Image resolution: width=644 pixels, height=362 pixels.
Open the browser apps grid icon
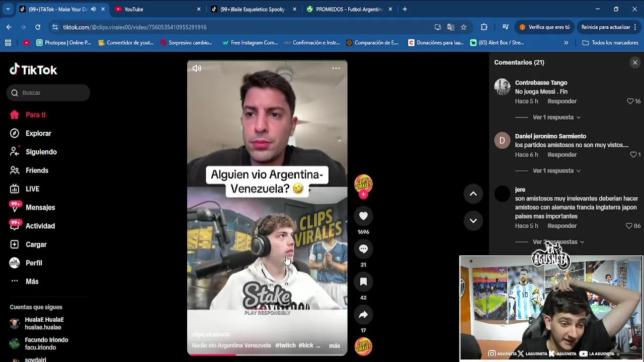tap(8, 43)
